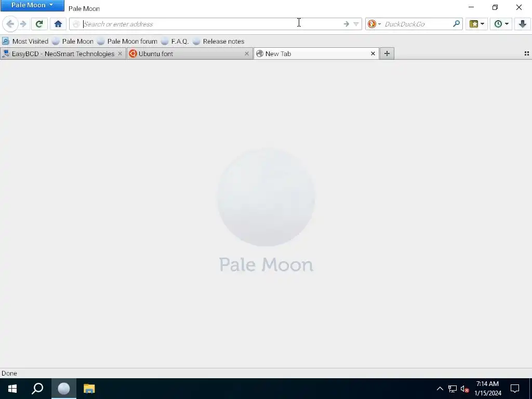Click the site identity icon in address bar
532x399 pixels.
point(76,24)
